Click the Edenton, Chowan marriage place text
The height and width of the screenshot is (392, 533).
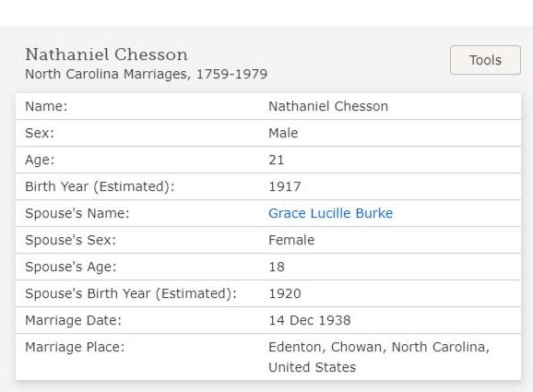(379, 347)
